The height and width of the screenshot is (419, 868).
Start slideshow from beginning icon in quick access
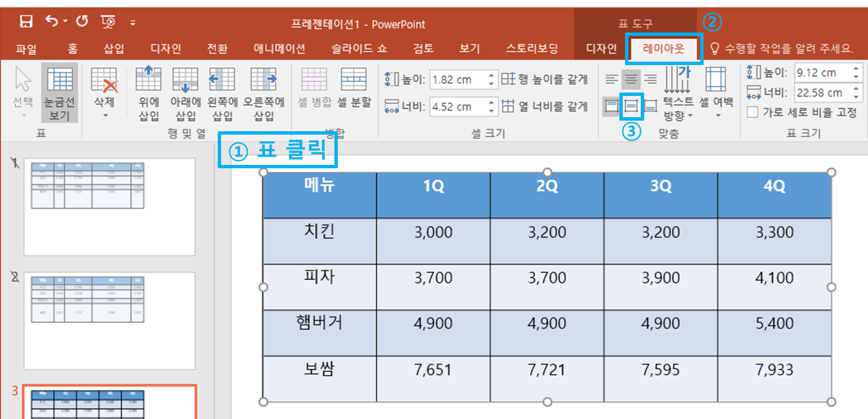click(x=108, y=22)
